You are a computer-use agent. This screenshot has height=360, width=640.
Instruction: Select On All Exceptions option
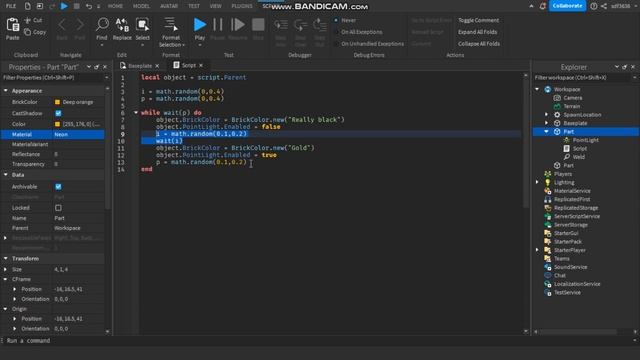(358, 32)
